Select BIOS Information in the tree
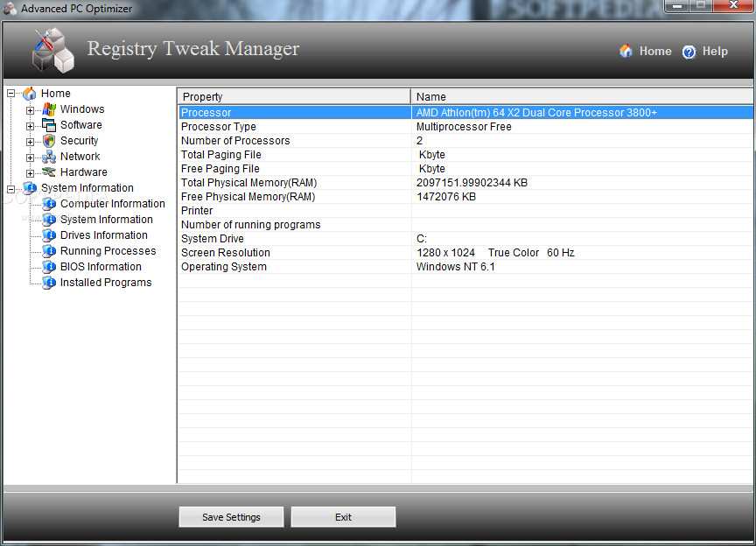Image resolution: width=756 pixels, height=546 pixels. (101, 267)
